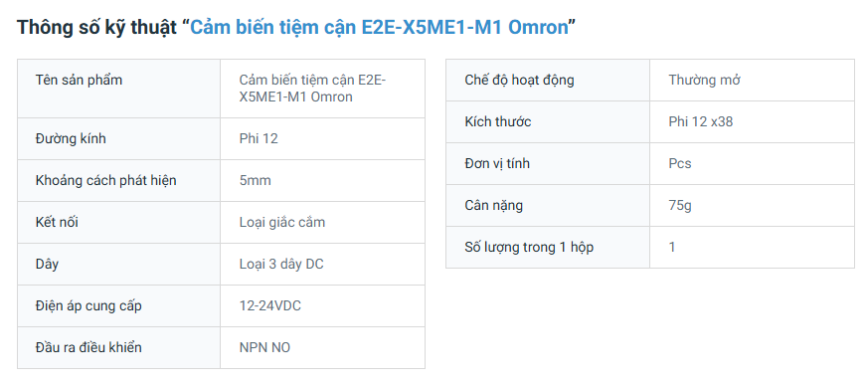Click the Đường kính row label
Screen dimensions: 868x385
click(71, 138)
